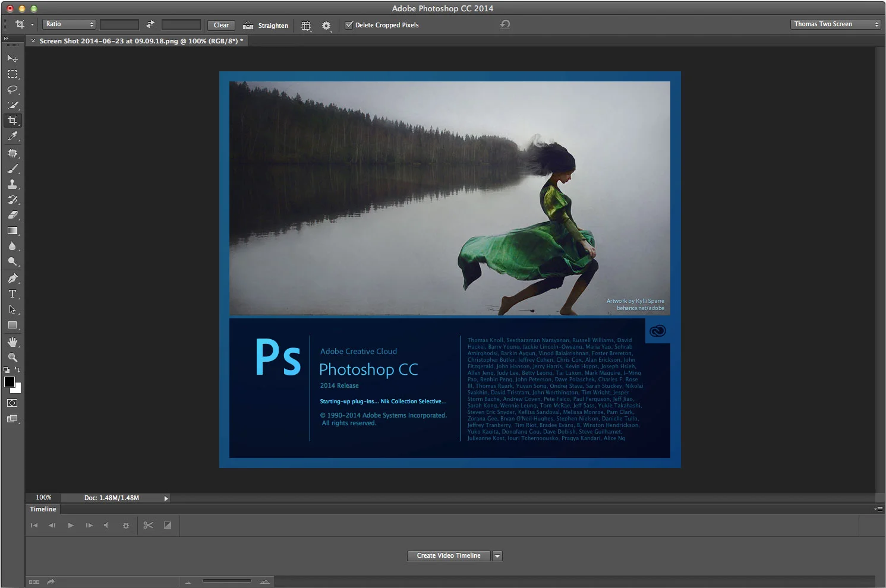Click the foreground color swatch

click(x=10, y=382)
